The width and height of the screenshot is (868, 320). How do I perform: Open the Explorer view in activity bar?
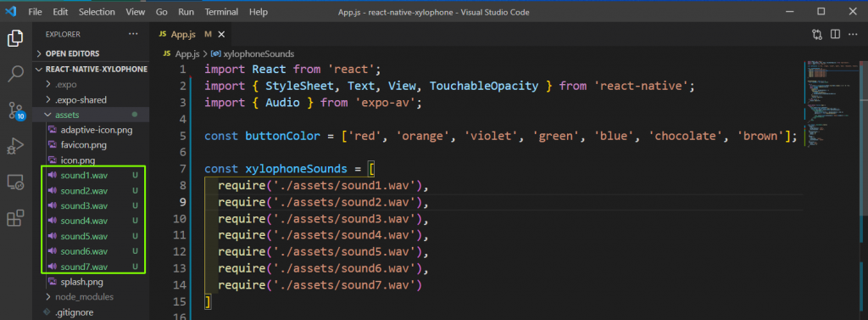15,38
